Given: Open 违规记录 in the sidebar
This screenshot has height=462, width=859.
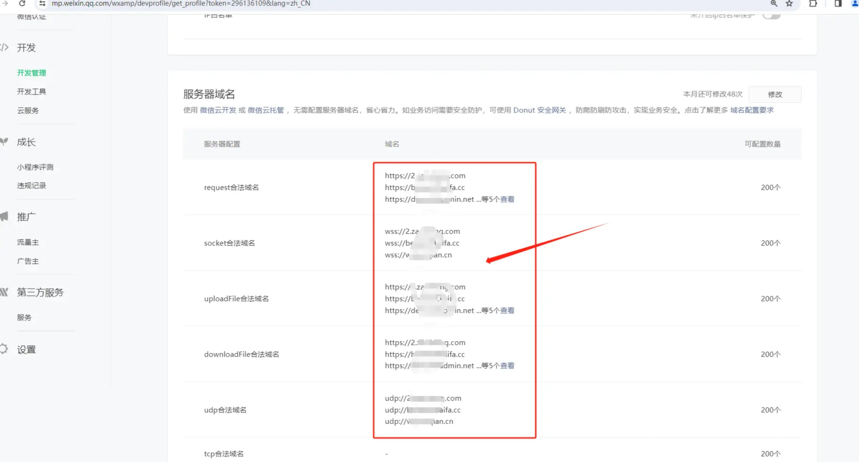Looking at the screenshot, I should [31, 186].
